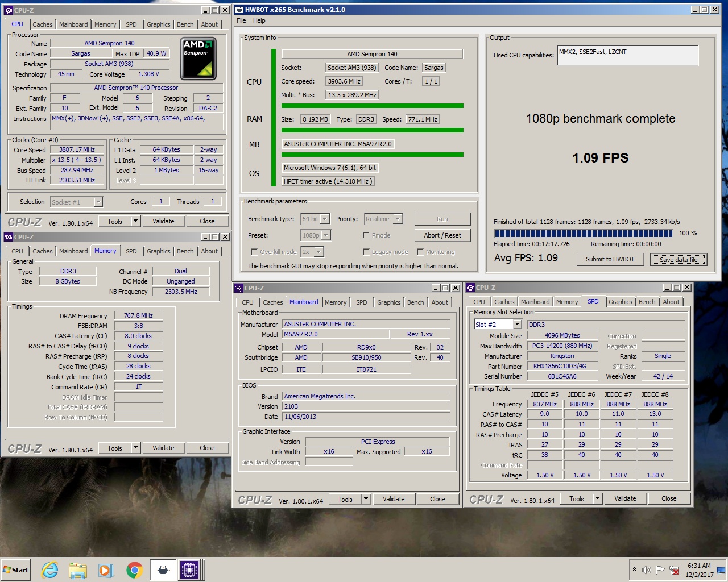Switch to Graphics tab in CPU-Z Mainboard window
728x582 pixels.
389,302
